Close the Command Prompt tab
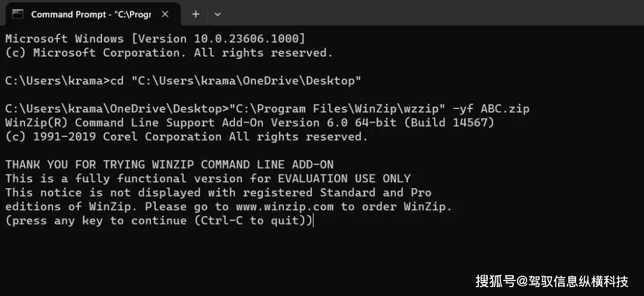Screen dimensions: 644x296 pos(165,14)
